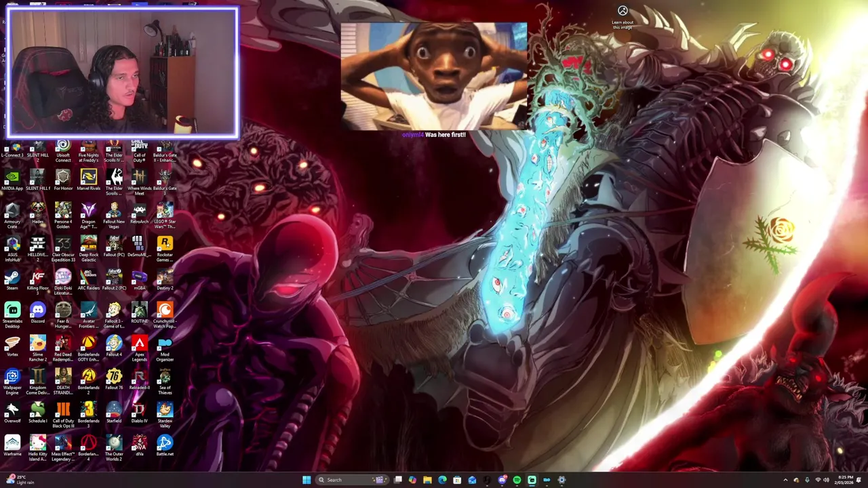The height and width of the screenshot is (488, 868).
Task: Select the Vortex mod manager icon
Action: (x=12, y=347)
